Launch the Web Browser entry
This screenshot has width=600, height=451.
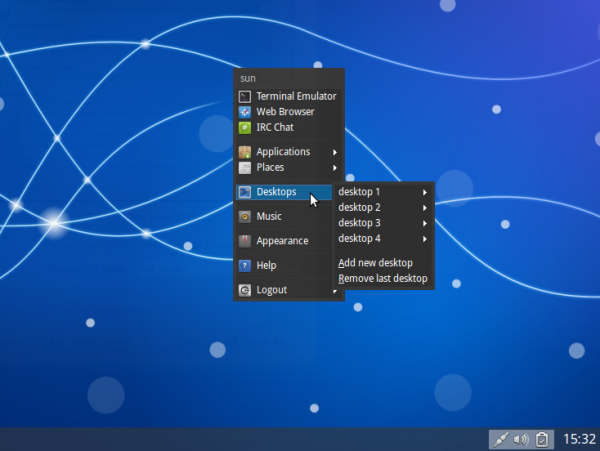(x=285, y=112)
